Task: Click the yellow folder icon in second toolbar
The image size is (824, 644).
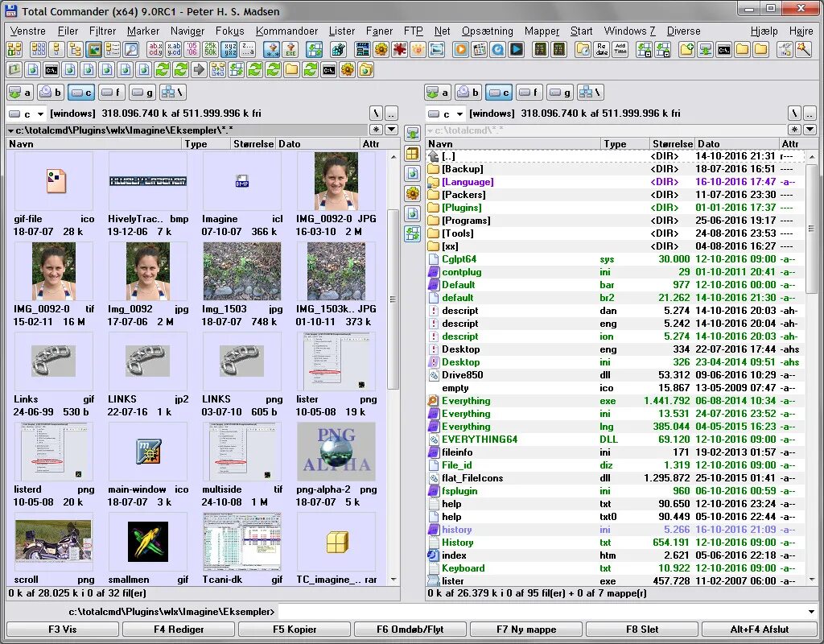Action: tap(291, 69)
